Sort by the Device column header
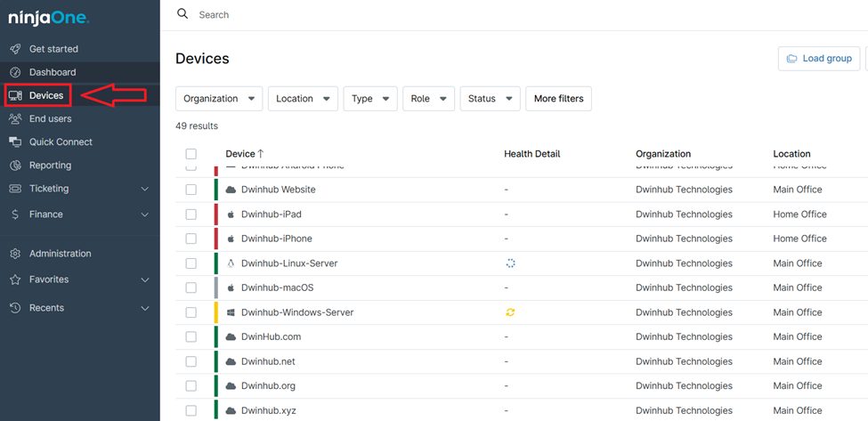 point(245,154)
